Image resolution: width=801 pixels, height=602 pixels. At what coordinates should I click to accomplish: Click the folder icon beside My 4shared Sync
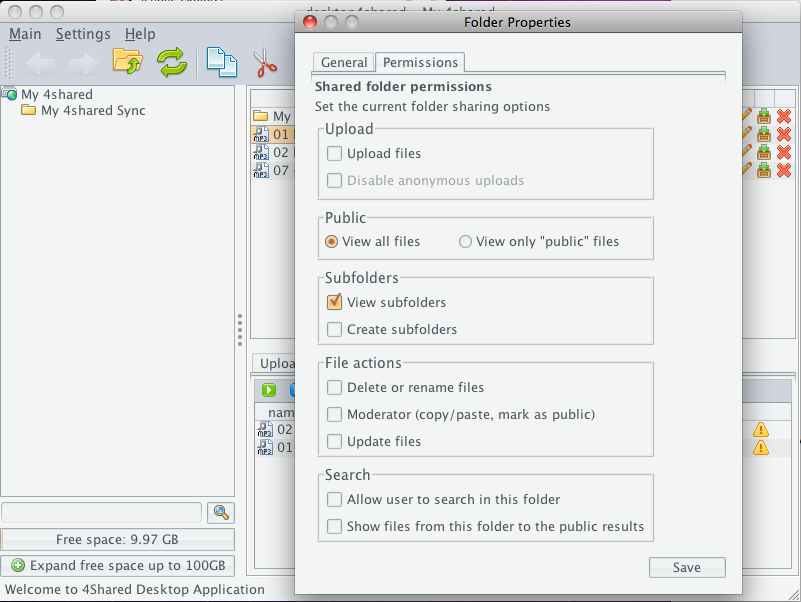tap(28, 110)
